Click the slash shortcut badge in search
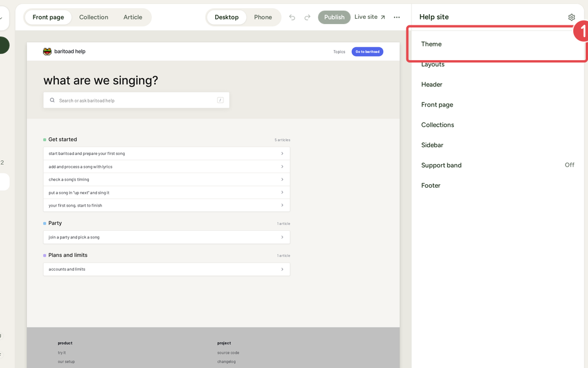This screenshot has width=588, height=368. pos(220,100)
